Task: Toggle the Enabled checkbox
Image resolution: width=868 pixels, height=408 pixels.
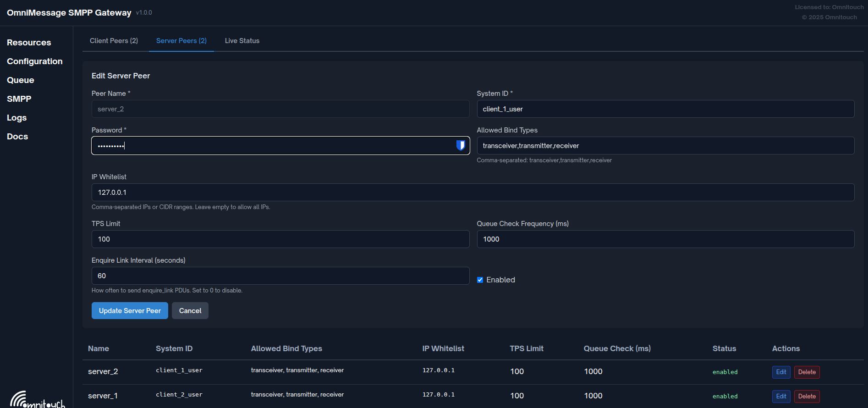Action: 480,280
